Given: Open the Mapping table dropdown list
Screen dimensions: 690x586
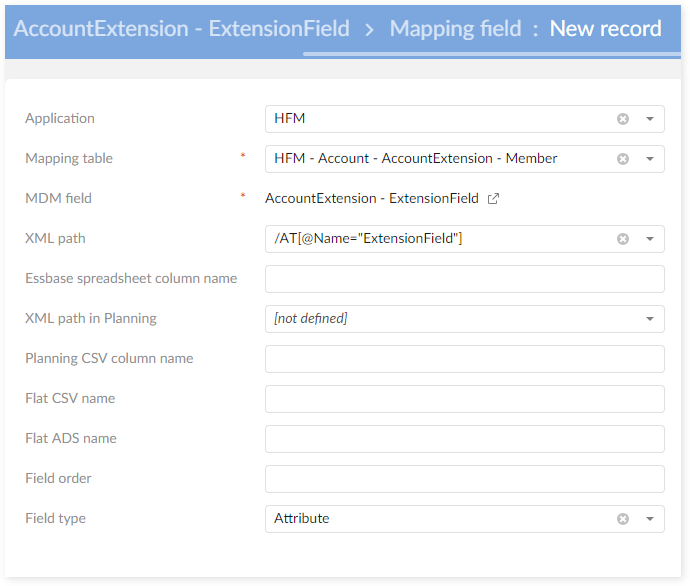Looking at the screenshot, I should 649,159.
